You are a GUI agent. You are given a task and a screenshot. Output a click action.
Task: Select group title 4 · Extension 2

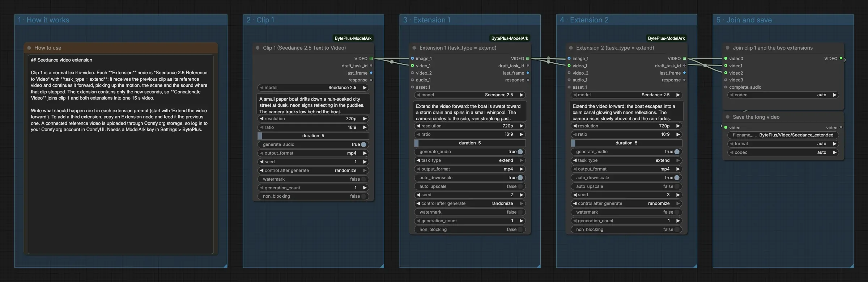pos(584,20)
